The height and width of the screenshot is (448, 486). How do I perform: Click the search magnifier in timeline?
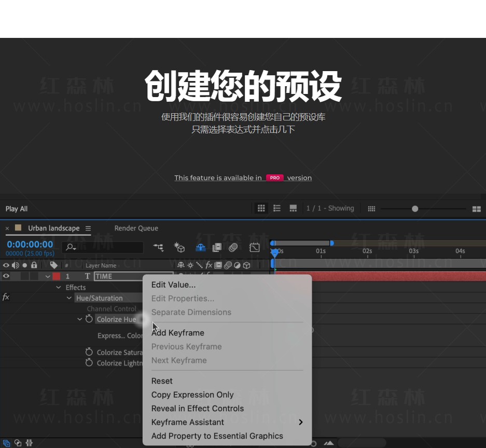(x=71, y=247)
